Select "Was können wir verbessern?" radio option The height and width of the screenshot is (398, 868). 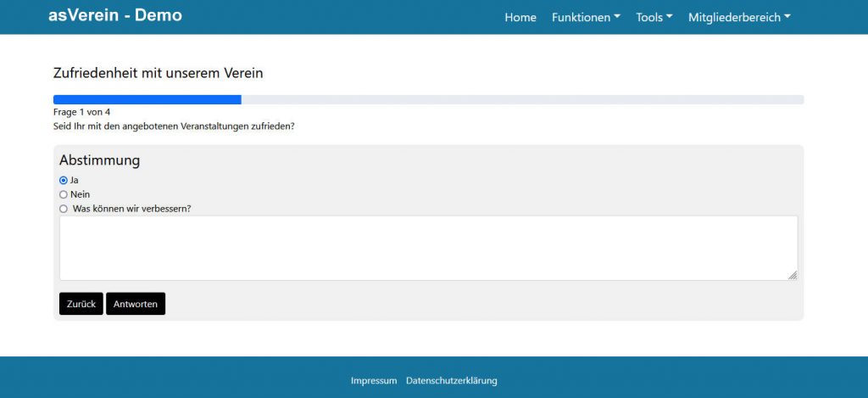click(x=63, y=209)
